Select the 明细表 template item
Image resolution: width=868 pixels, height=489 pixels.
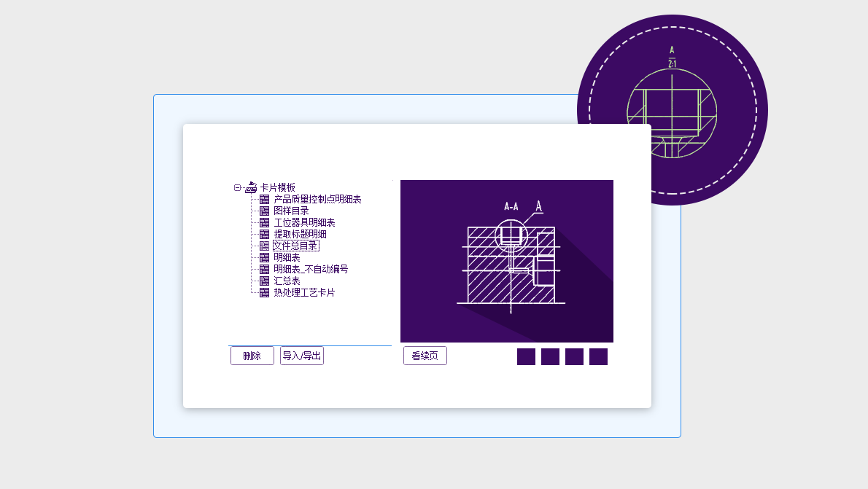[287, 257]
